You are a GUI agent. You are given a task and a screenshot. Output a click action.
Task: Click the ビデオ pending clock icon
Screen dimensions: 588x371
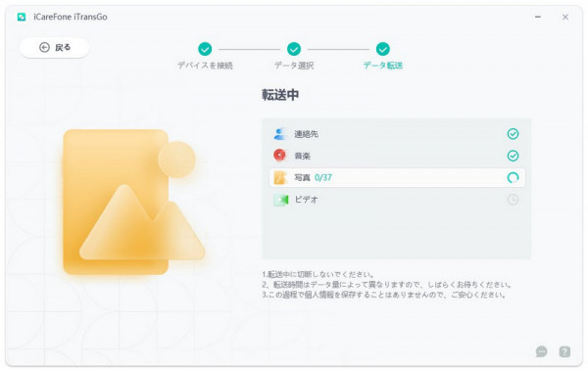click(513, 200)
